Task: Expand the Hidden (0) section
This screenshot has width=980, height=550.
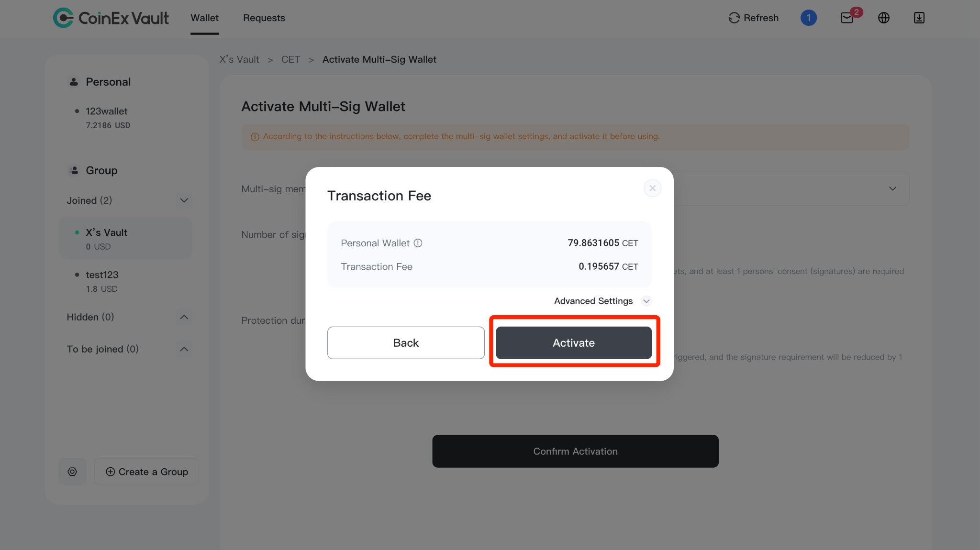Action: [x=184, y=317]
